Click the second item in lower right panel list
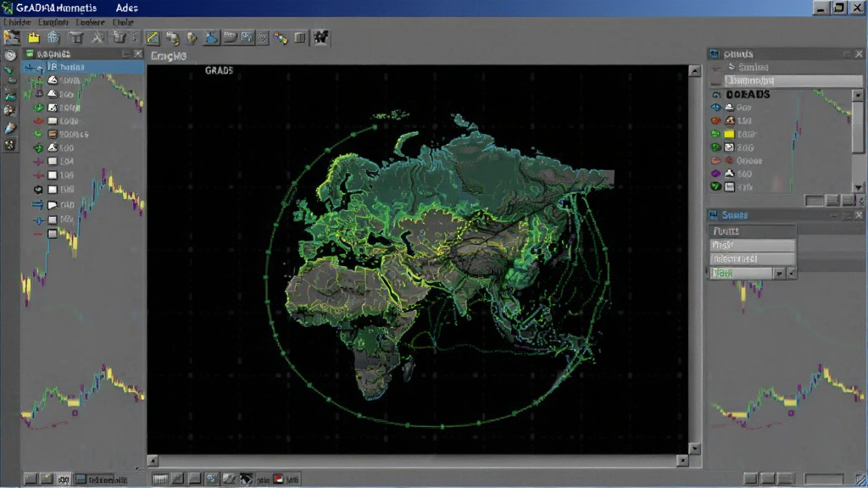This screenshot has width=868, height=488. (753, 245)
